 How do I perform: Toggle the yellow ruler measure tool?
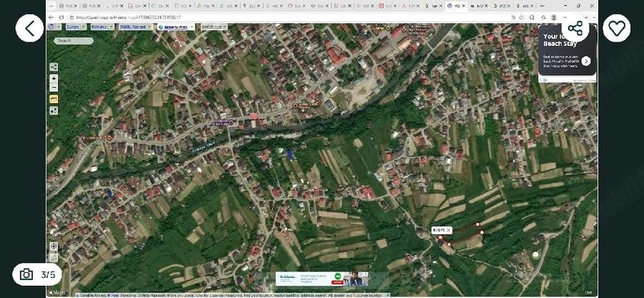click(x=54, y=99)
